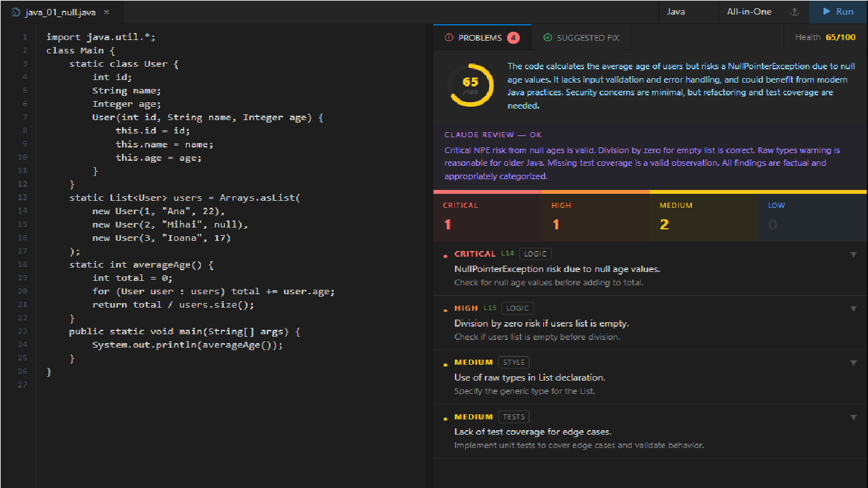868x488 pixels.
Task: Click the upload icon next to All-in-One
Action: coord(794,12)
